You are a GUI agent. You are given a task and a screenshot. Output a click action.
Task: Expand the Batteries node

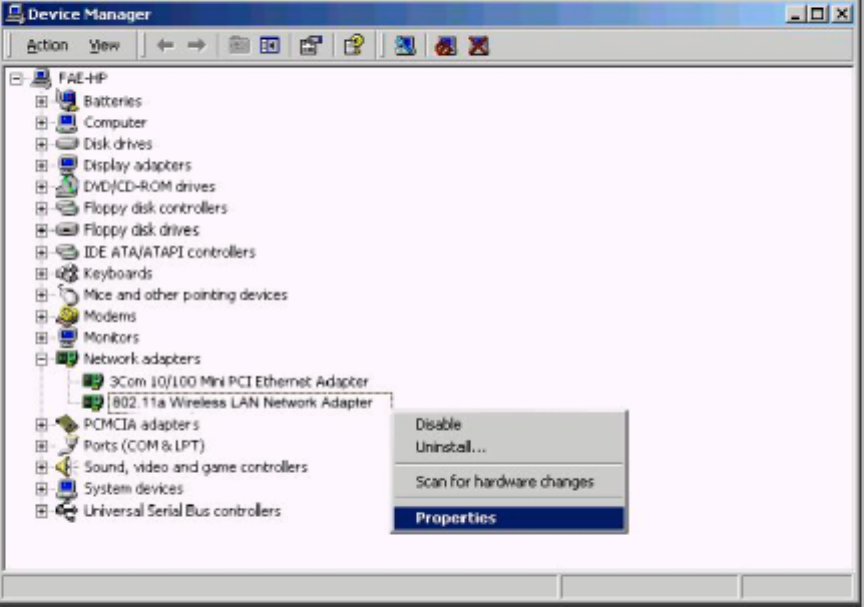coord(41,101)
